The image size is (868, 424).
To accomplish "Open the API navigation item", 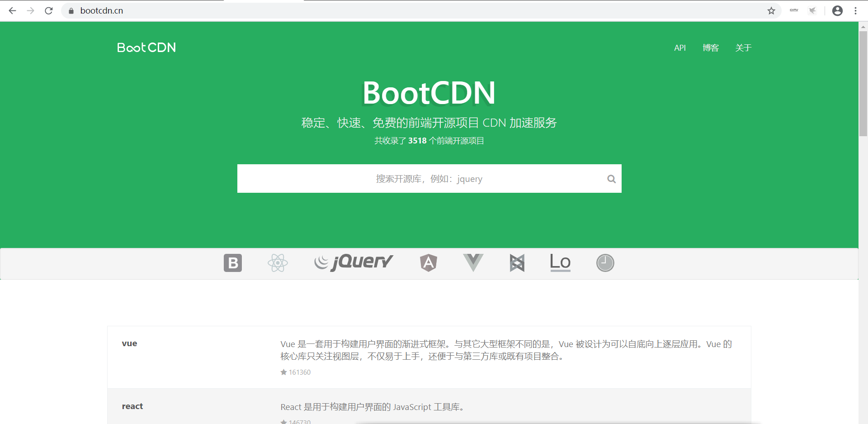I will tap(679, 48).
